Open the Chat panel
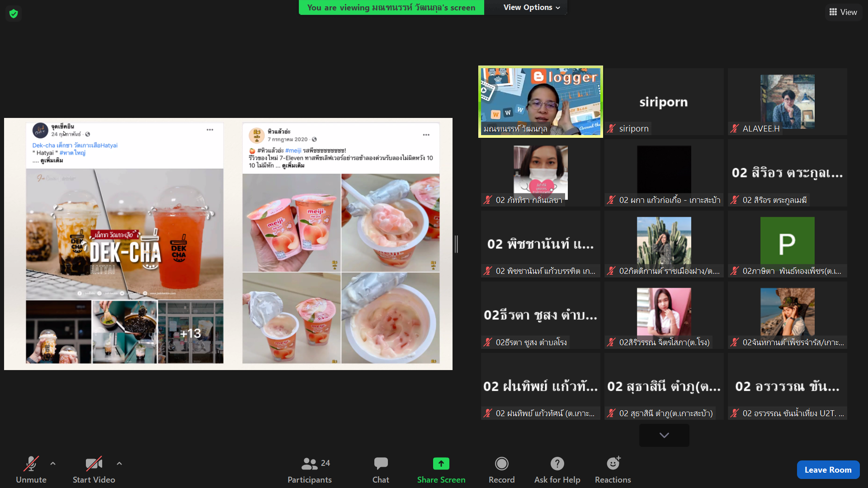The image size is (868, 488). pos(381,470)
